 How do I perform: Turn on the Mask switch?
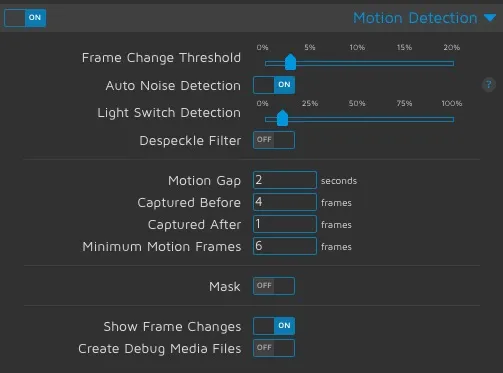(x=274, y=286)
